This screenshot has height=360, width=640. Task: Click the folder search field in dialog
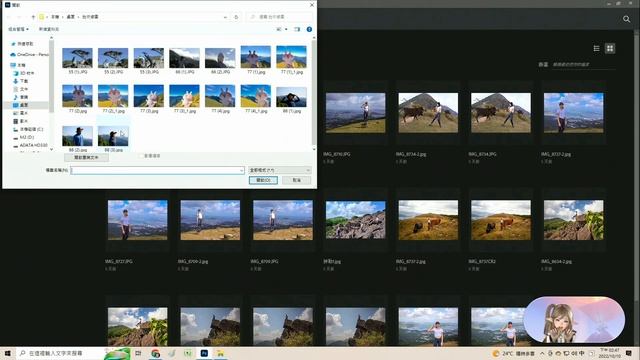coord(280,17)
